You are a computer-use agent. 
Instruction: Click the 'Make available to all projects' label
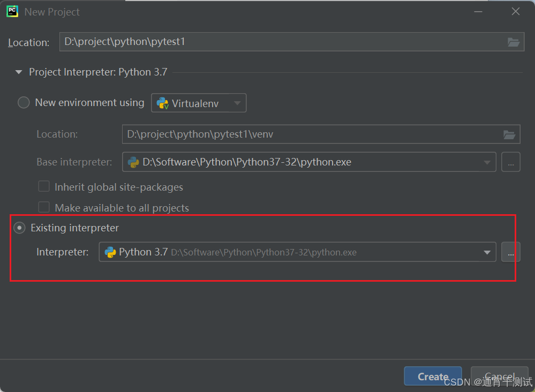(122, 208)
